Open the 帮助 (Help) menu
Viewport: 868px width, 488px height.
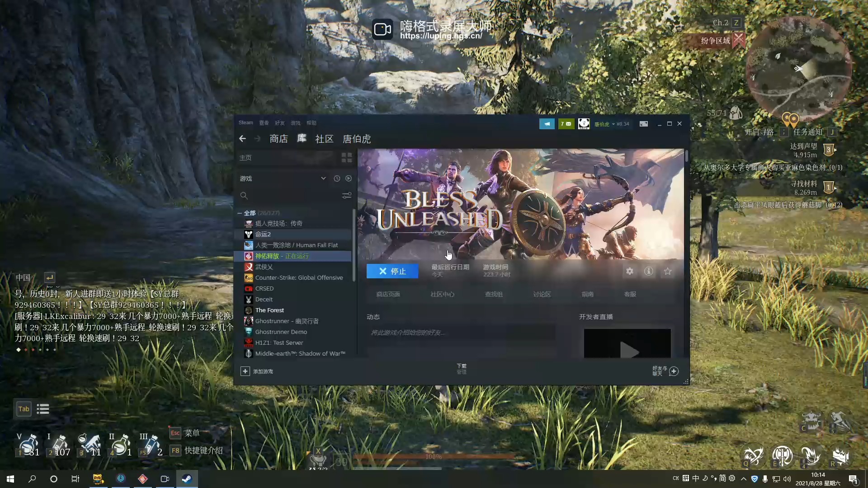click(311, 123)
